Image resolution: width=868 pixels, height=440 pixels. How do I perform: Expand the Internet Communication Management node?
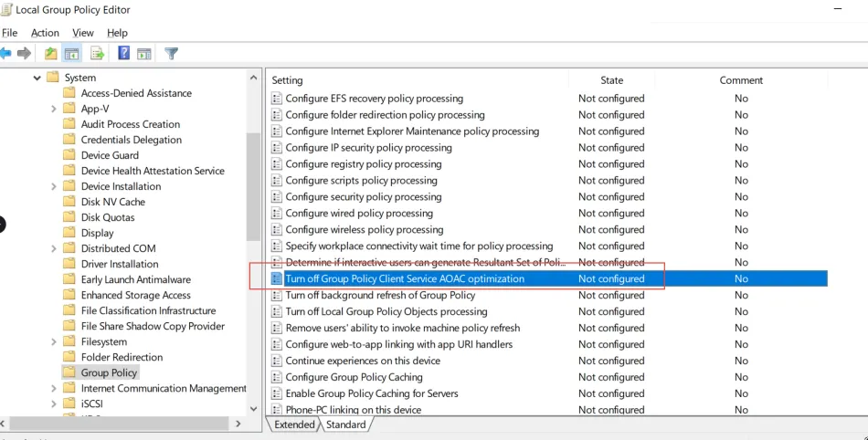(x=55, y=388)
